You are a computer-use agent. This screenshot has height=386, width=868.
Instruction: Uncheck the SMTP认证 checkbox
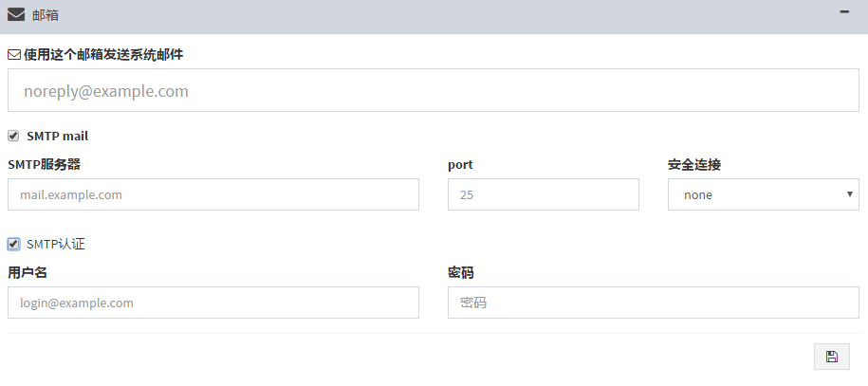tap(13, 244)
